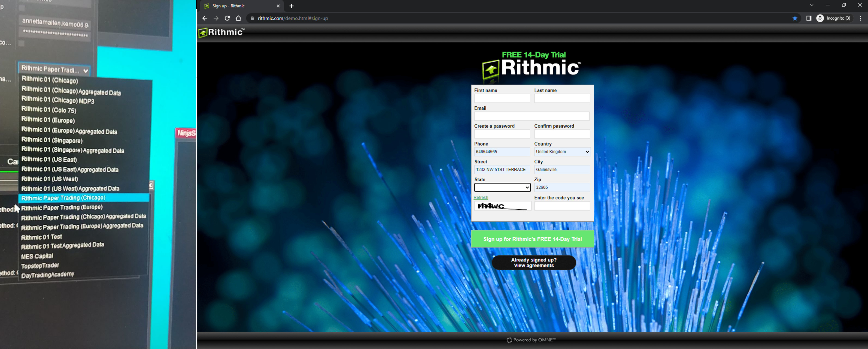
Task: Click the Incognito profile indicator
Action: (834, 18)
